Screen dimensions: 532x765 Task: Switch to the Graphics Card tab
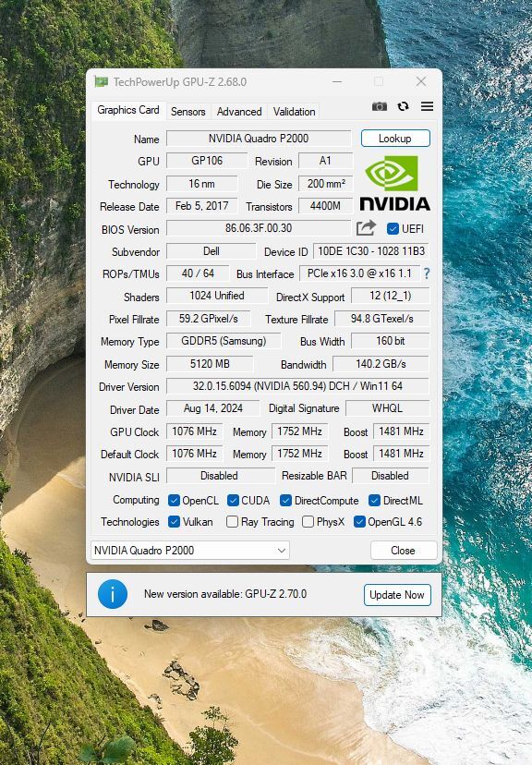[128, 110]
